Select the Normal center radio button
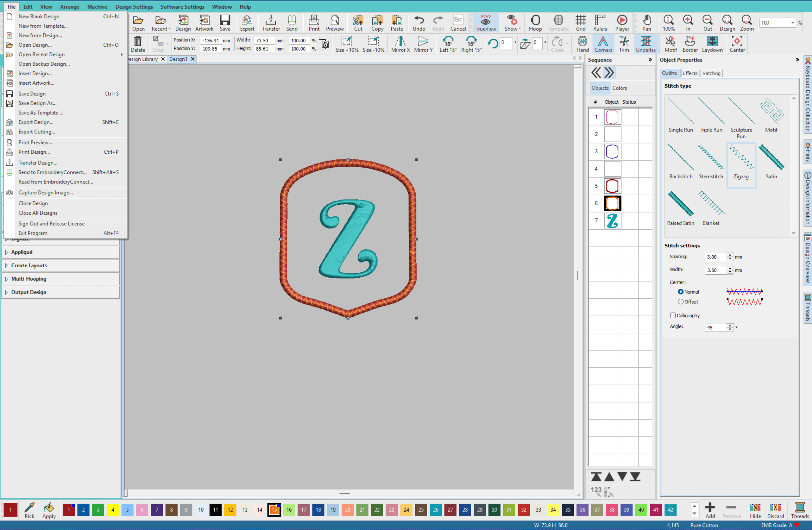 tap(681, 292)
